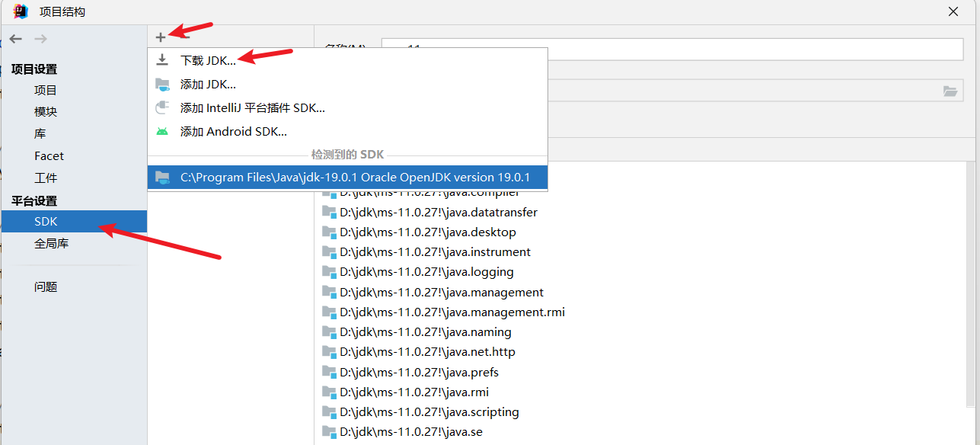Click folder icon of java.rmi entry
Viewport: 980px width, 445px height.
click(x=329, y=392)
